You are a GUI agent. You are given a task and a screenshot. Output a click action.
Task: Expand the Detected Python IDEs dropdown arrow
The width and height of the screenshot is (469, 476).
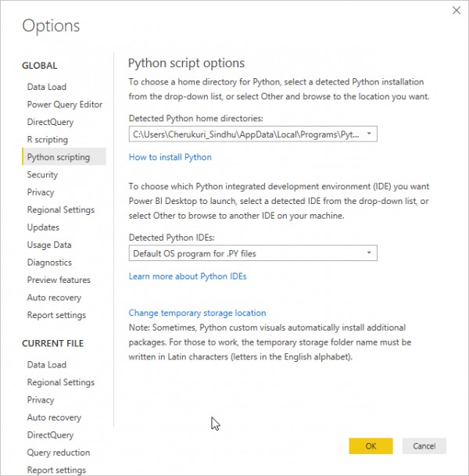coord(369,253)
